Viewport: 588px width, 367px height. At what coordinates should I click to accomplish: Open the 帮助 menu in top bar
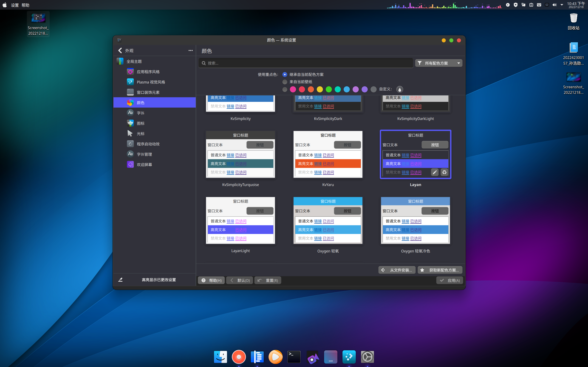(x=25, y=5)
